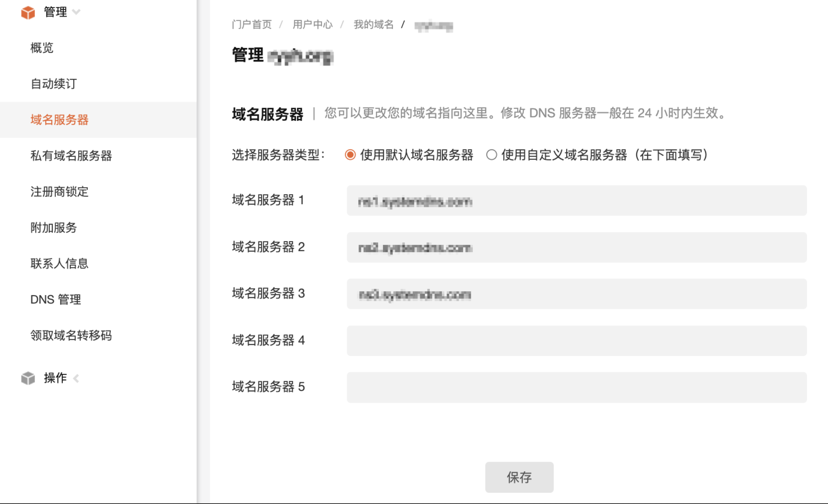The image size is (828, 504).
Task: Open 联系人信息 page
Action: [x=59, y=264]
